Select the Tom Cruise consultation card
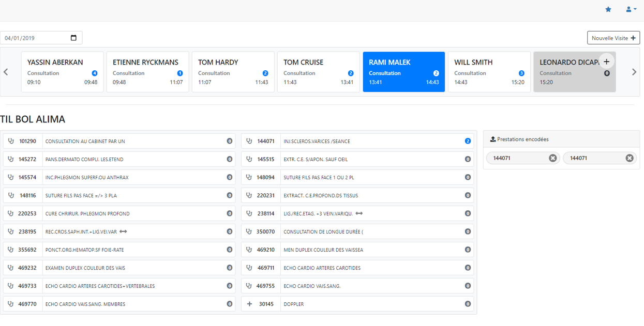Viewport: 644px width, 326px height. (318, 72)
